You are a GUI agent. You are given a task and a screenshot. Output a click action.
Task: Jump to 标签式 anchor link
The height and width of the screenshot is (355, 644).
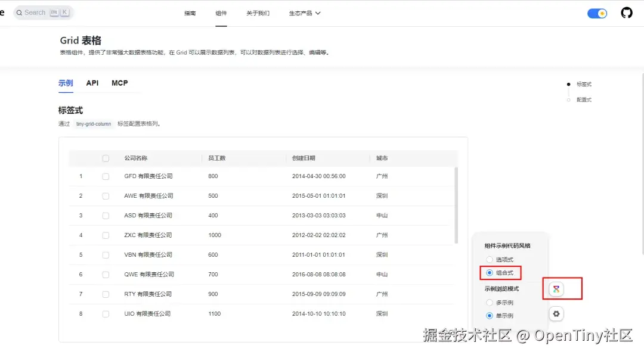click(x=584, y=84)
